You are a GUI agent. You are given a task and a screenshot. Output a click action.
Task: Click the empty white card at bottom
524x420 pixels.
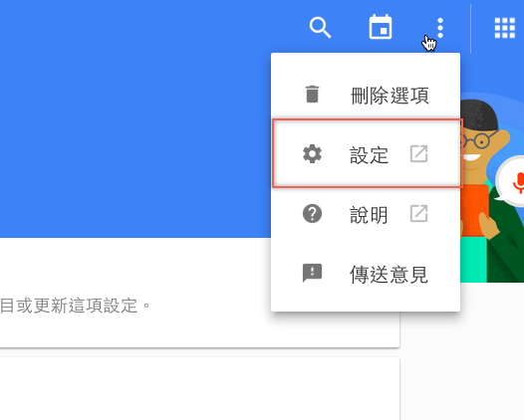(x=199, y=388)
